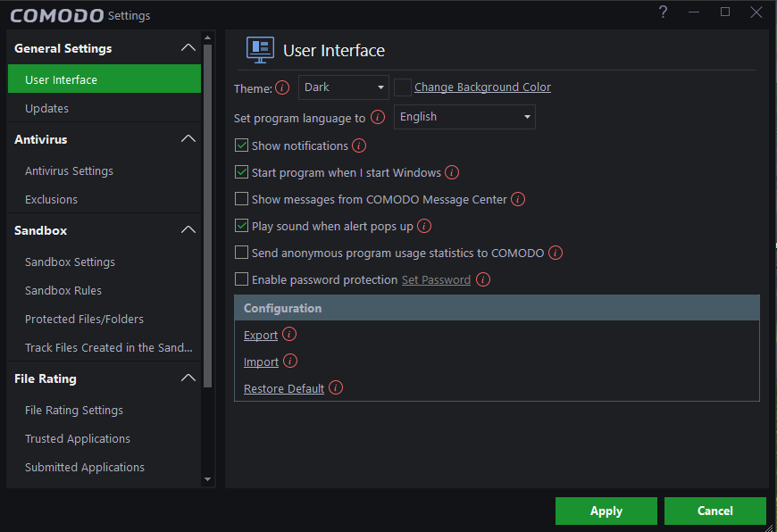Uncheck Play sound when alert pops up
777x532 pixels.
[241, 226]
